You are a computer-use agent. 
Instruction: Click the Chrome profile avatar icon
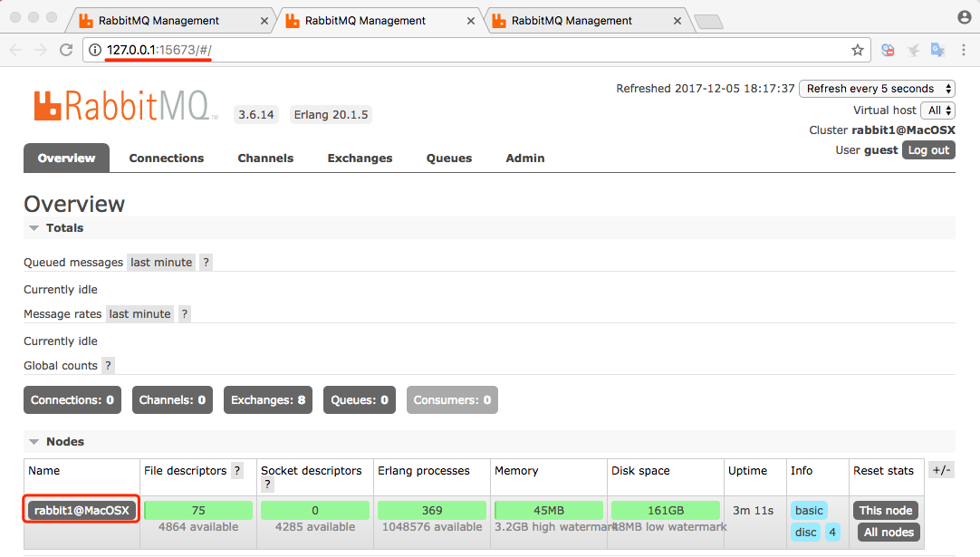[965, 17]
